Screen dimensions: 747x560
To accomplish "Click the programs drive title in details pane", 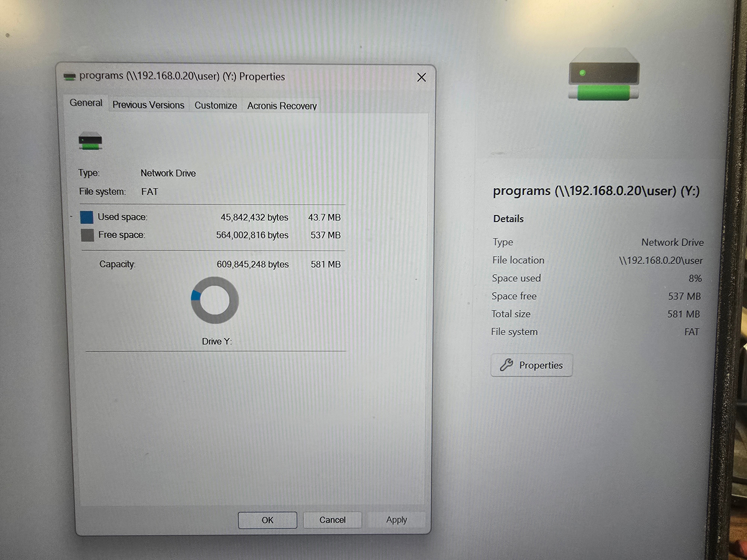I will pyautogui.click(x=596, y=191).
